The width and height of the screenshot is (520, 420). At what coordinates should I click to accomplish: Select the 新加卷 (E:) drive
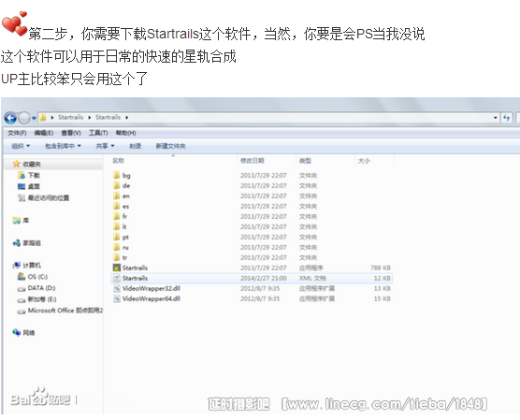coord(42,299)
